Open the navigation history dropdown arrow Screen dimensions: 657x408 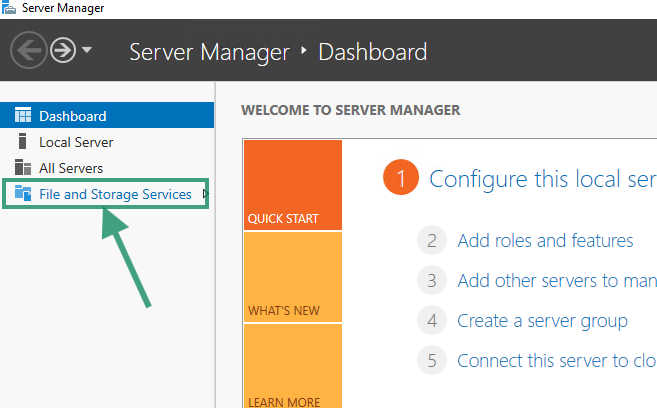(87, 50)
